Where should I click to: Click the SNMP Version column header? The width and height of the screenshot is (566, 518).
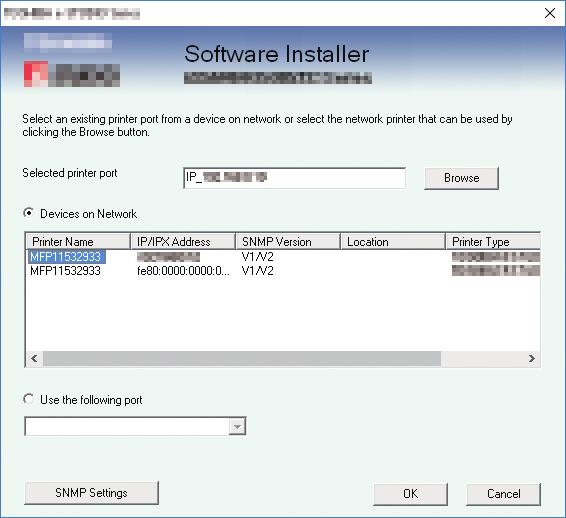(288, 241)
